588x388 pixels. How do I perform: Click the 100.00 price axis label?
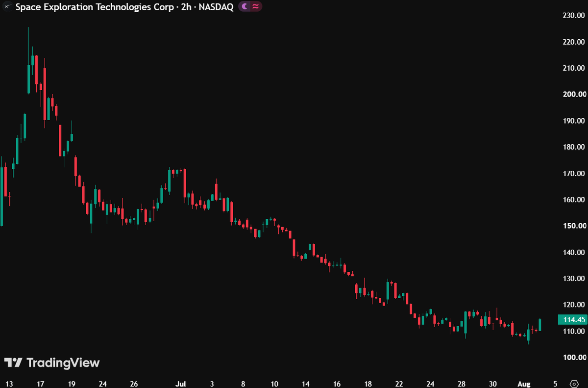575,357
